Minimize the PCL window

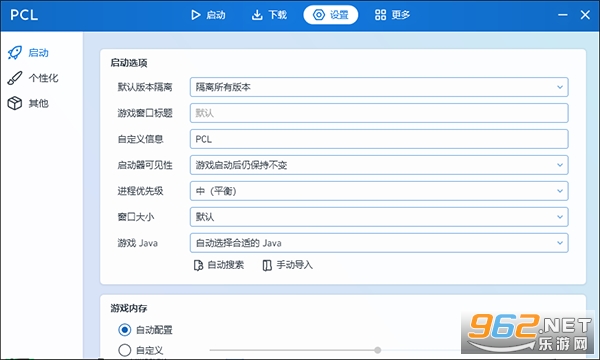pos(562,15)
